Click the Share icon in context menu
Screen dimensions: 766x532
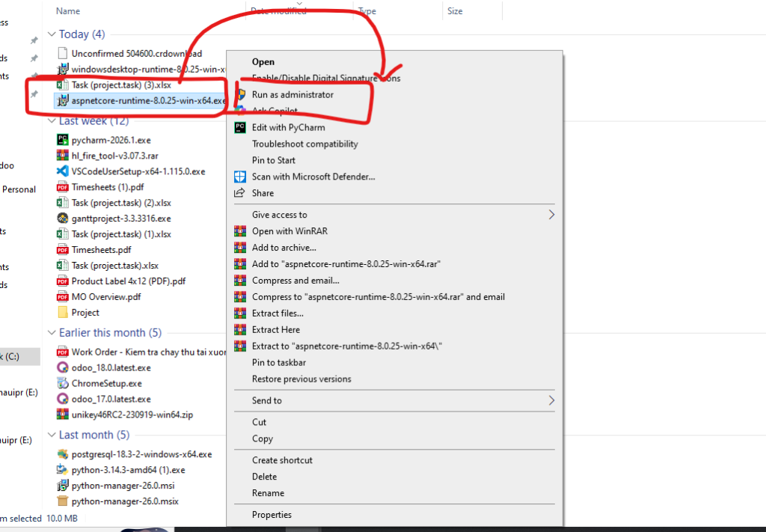(239, 193)
